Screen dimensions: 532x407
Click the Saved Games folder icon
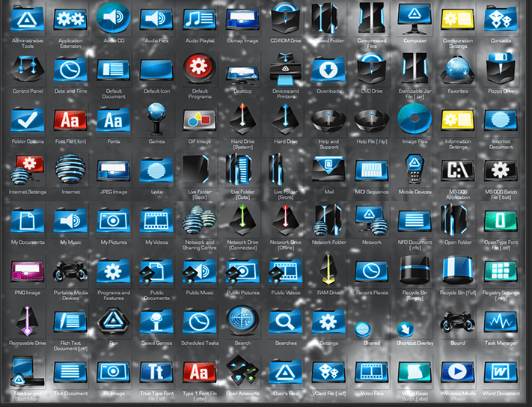156,321
